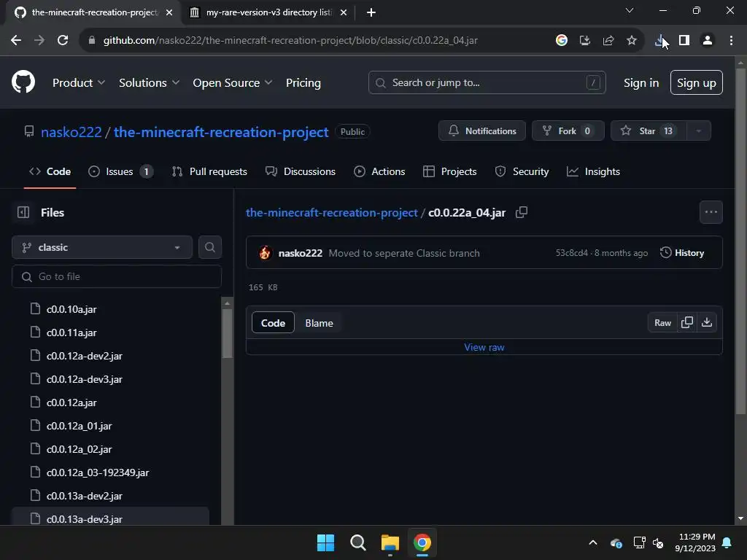Open the Chrome downloads icon
Image resolution: width=747 pixels, height=560 pixels.
point(659,41)
